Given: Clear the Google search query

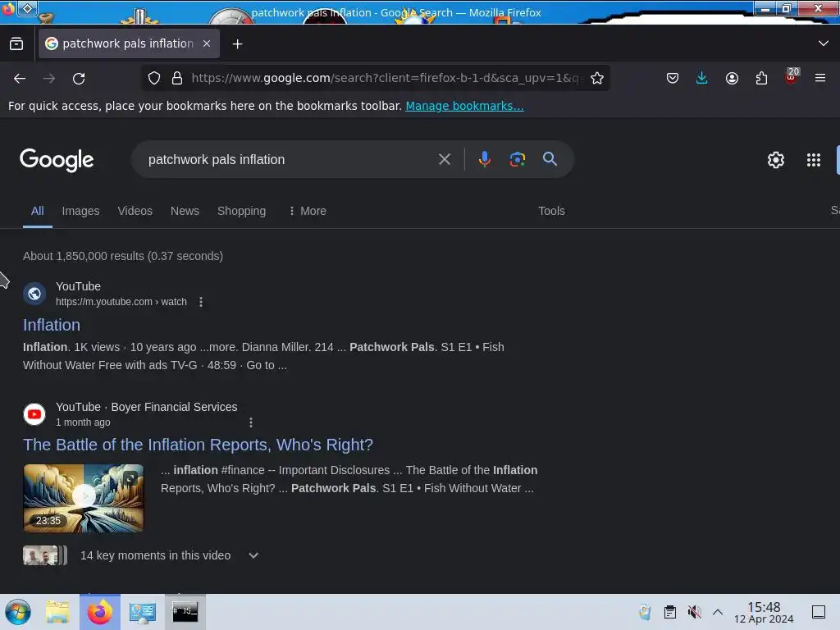Looking at the screenshot, I should coord(444,160).
